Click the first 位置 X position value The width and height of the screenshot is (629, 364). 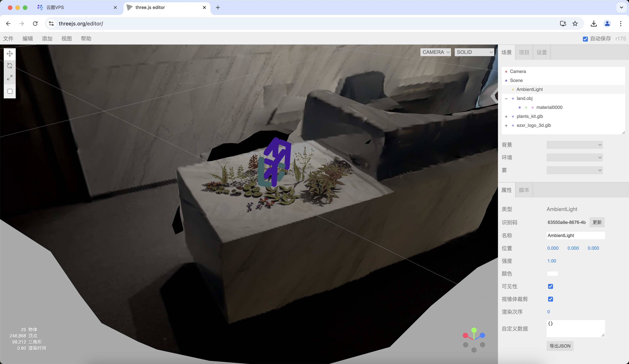point(553,248)
